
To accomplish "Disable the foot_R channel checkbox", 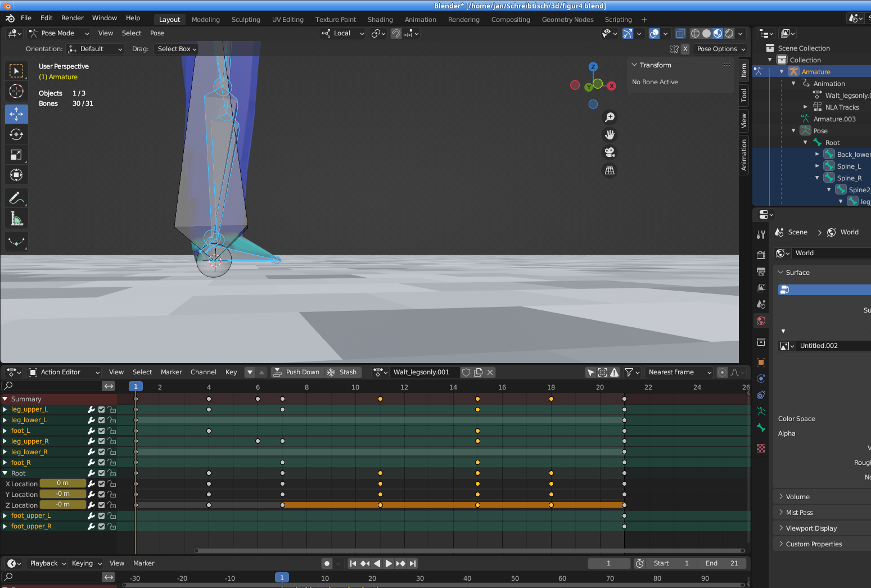I will [102, 463].
